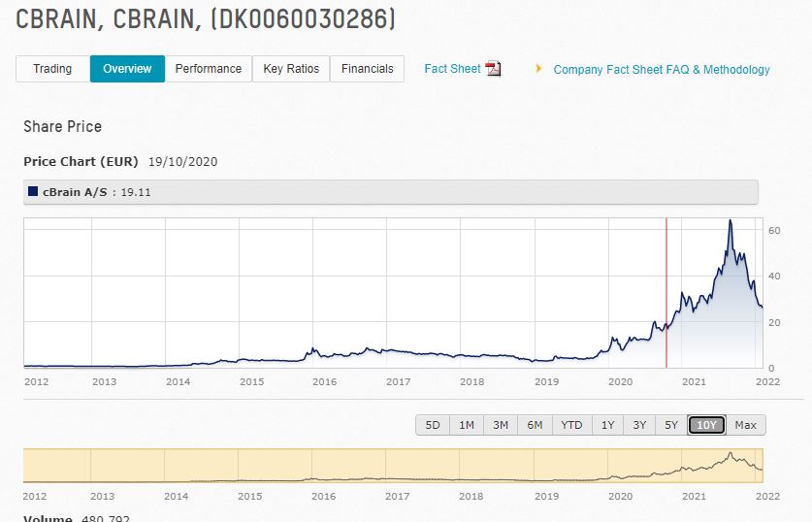Pick the 5Y chart range
The width and height of the screenshot is (812, 522).
(671, 425)
